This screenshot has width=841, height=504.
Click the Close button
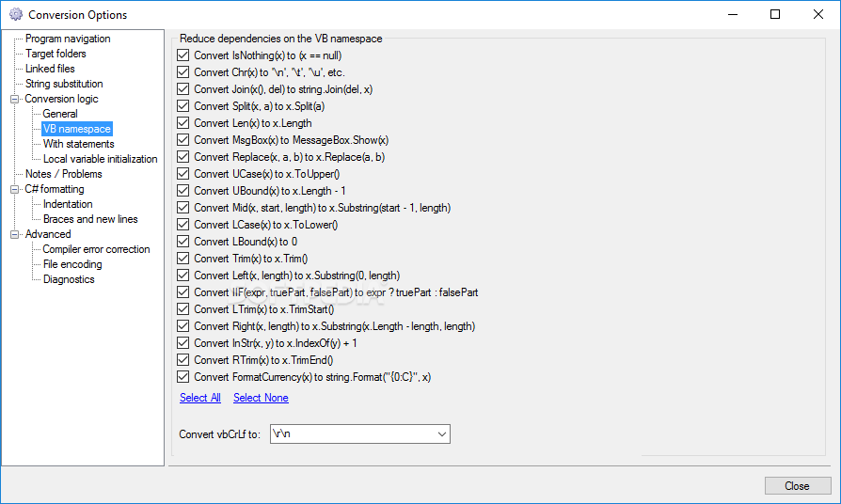point(798,486)
